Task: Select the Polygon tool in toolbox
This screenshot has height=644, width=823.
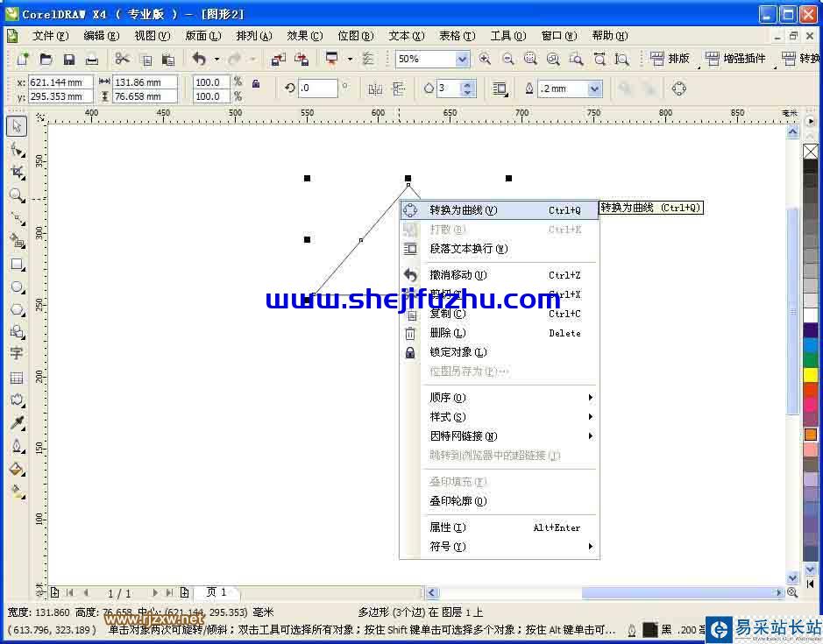Action: [x=17, y=309]
